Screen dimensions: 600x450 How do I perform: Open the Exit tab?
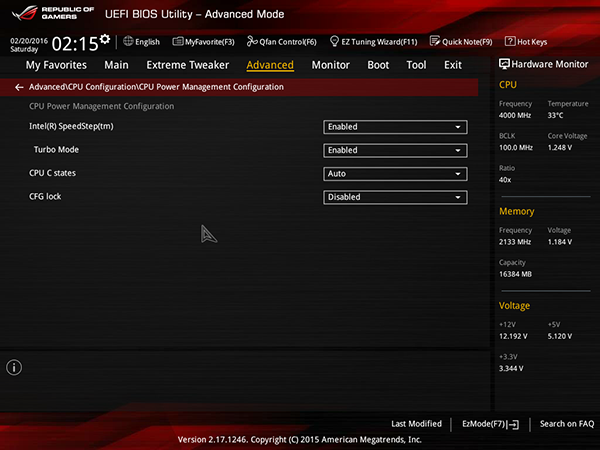tap(453, 65)
